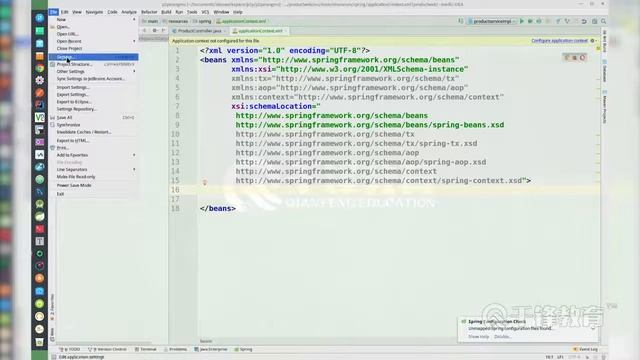Open the Maven Projects side panel tab
The width and height of the screenshot is (640, 360).
[604, 107]
